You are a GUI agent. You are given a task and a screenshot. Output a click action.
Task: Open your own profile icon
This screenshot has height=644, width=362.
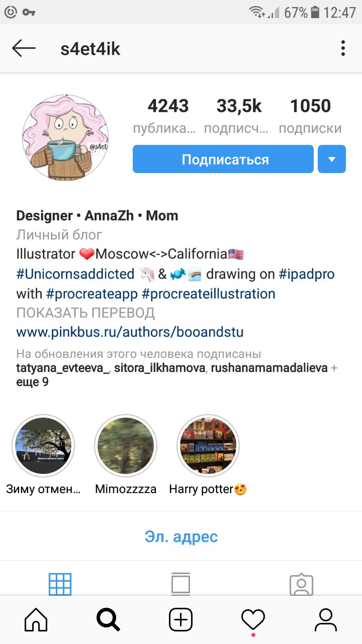pos(326,620)
